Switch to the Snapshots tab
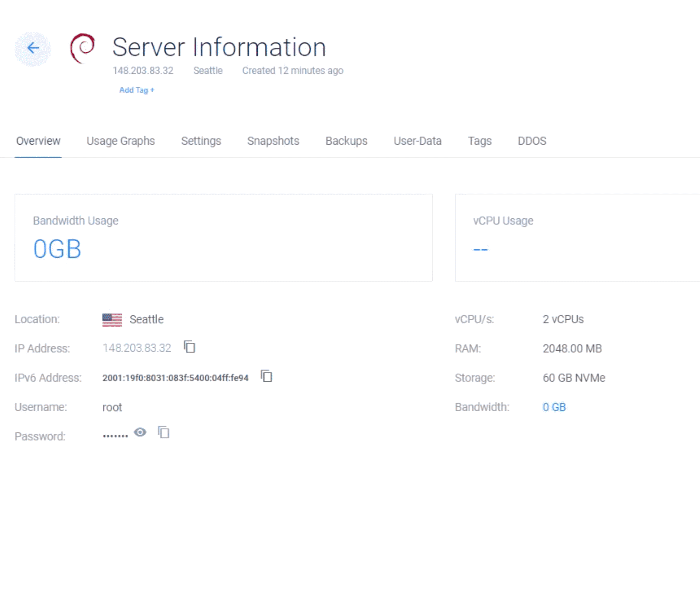 [273, 141]
